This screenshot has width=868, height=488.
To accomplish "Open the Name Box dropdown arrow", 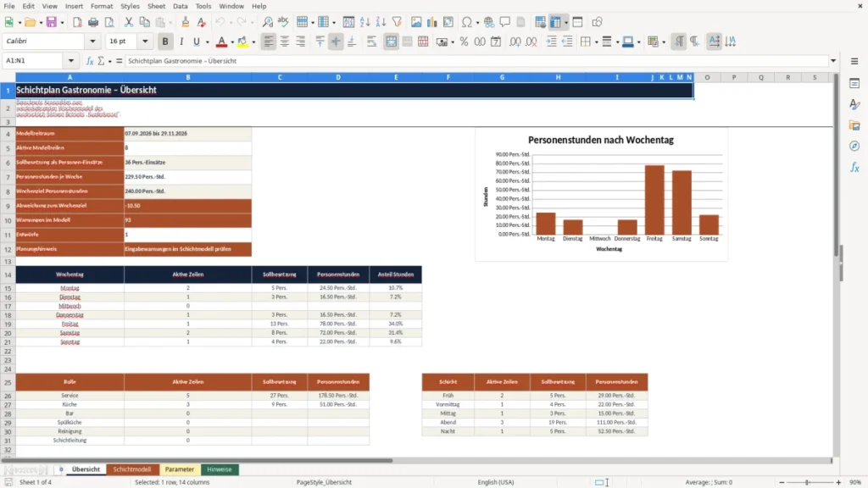I will point(71,61).
